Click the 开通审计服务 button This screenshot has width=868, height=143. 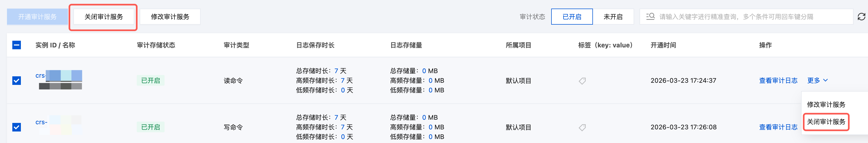pyautogui.click(x=37, y=17)
